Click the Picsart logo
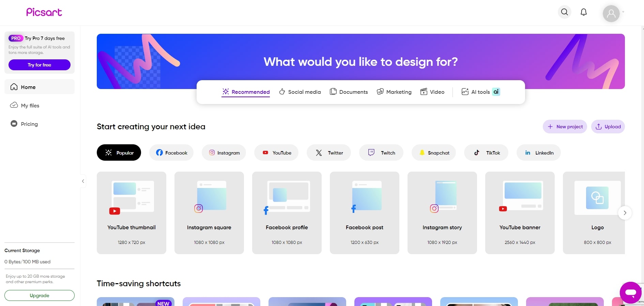 pos(44,12)
